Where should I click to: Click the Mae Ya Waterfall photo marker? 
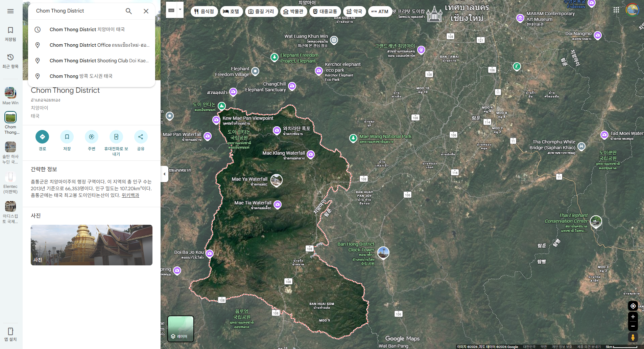pyautogui.click(x=277, y=180)
